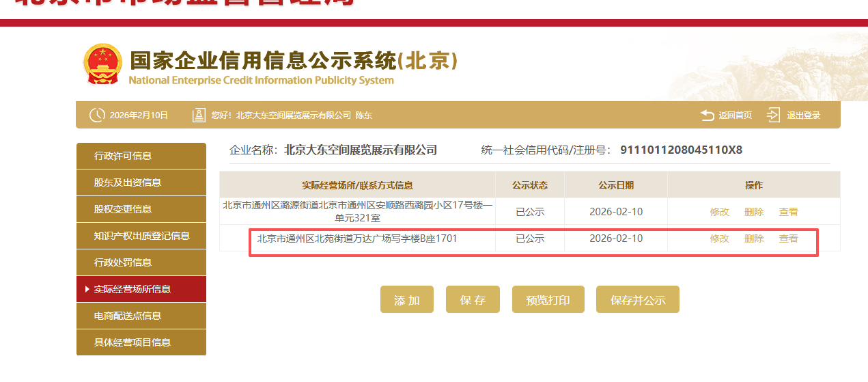Click the 保存 button
868x382 pixels.
(x=473, y=299)
